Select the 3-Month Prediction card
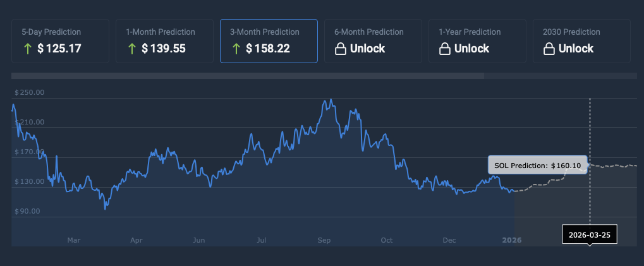 [269, 41]
